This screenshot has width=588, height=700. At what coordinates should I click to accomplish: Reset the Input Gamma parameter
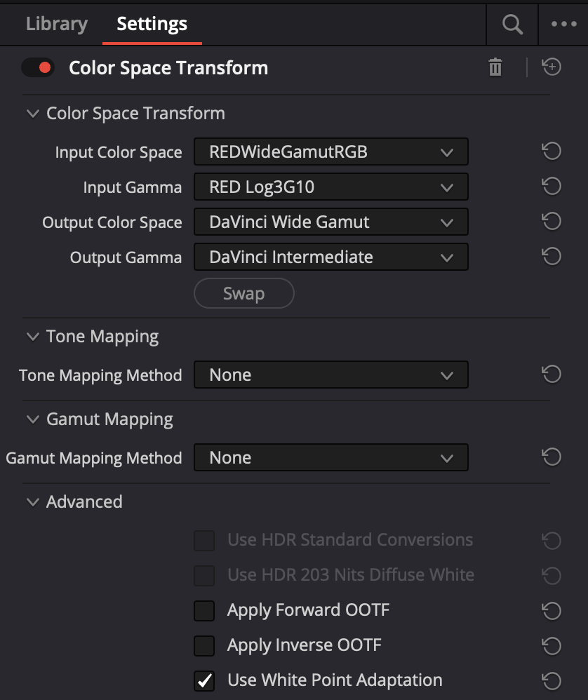pyautogui.click(x=552, y=186)
